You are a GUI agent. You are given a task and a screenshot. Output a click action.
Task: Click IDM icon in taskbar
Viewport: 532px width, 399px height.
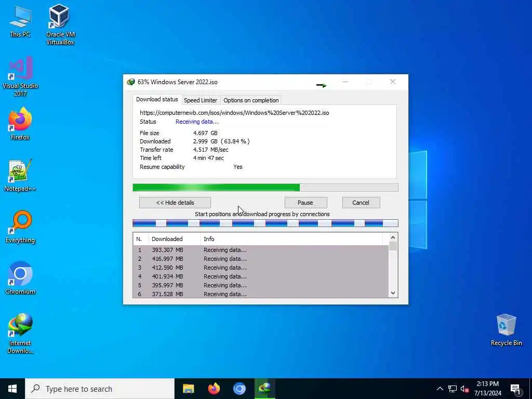click(264, 389)
